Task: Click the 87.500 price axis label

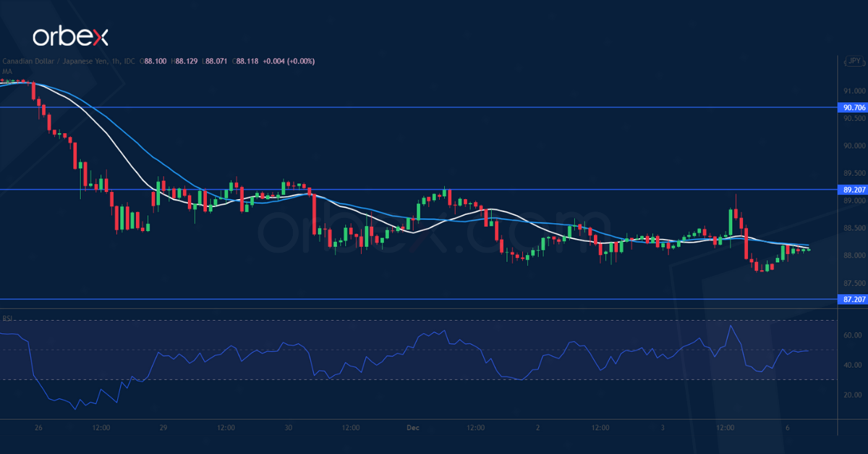Action: [854, 283]
